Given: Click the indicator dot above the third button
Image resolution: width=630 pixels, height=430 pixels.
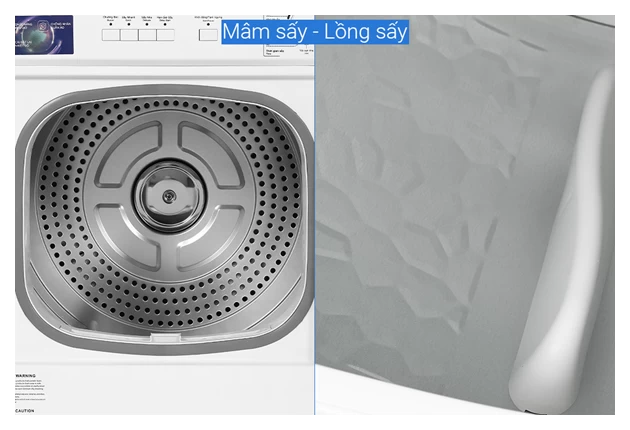Looking at the screenshot, I should (147, 25).
